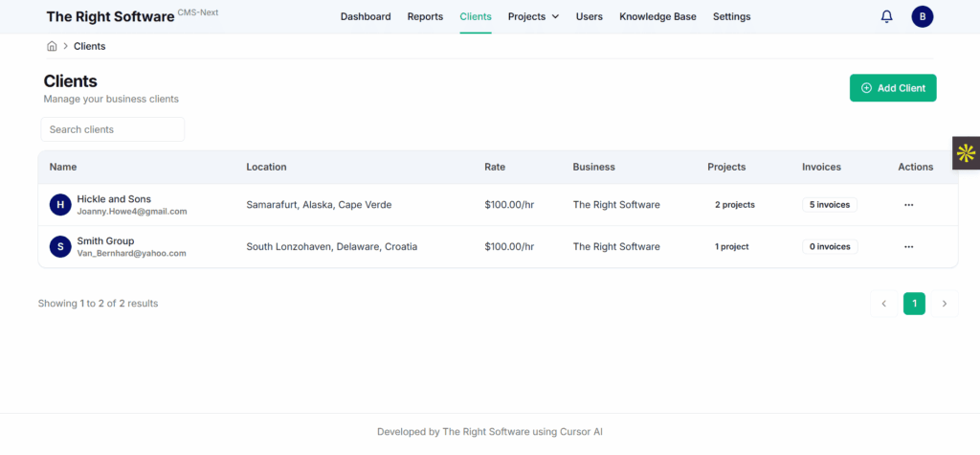
Task: Click Smith Group $100.00/hr rate
Action: coord(509,246)
